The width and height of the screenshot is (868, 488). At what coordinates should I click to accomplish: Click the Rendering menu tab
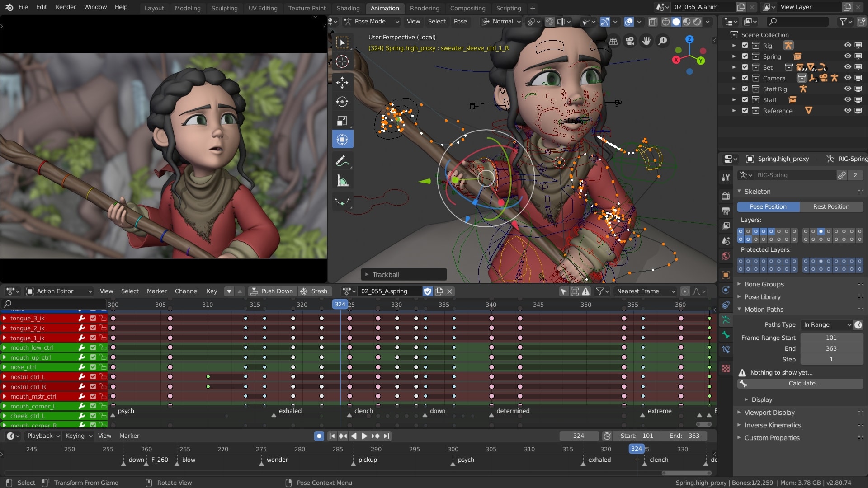coord(425,8)
